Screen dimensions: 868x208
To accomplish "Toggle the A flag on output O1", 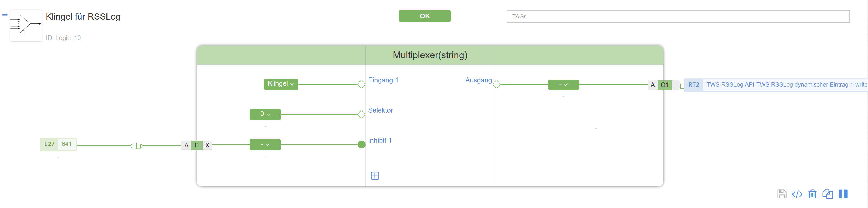I will [x=653, y=85].
